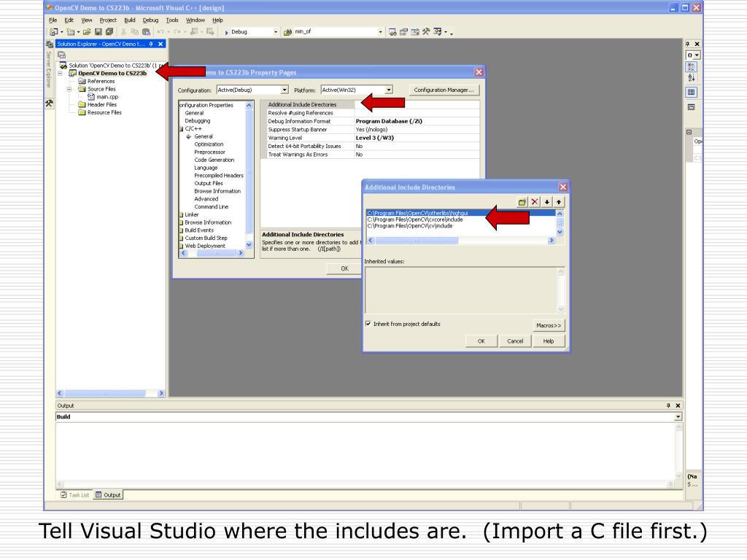Collapse the Source Files tree node

[69, 89]
